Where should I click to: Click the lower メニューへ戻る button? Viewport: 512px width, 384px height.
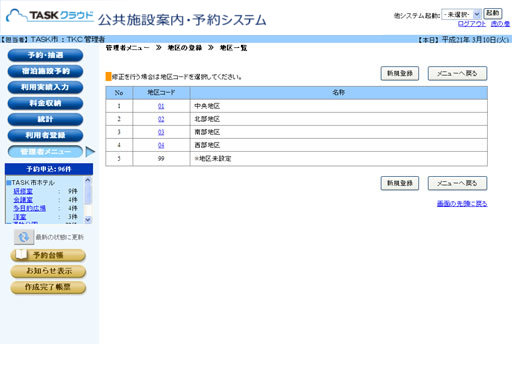click(x=457, y=183)
